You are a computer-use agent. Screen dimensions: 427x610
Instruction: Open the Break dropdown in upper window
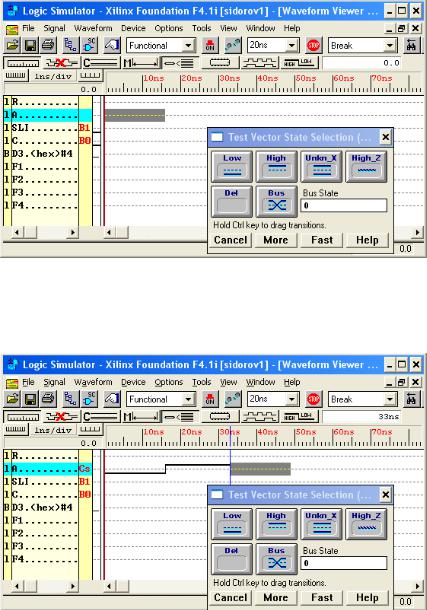(390, 46)
